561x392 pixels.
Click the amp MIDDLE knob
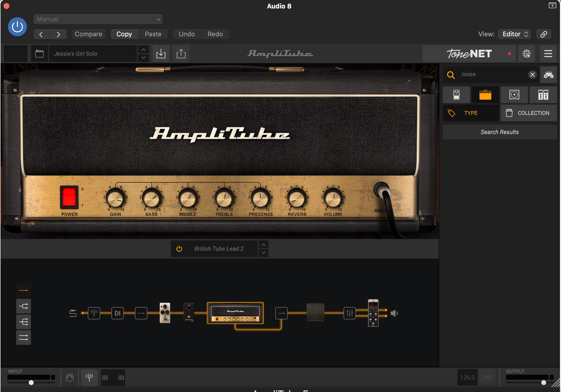188,199
